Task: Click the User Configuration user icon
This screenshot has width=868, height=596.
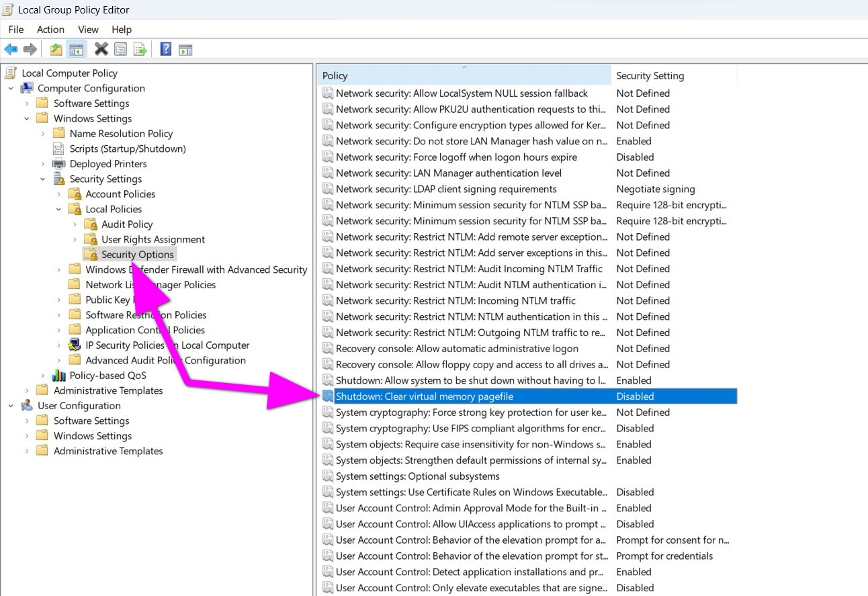Action: coord(27,405)
